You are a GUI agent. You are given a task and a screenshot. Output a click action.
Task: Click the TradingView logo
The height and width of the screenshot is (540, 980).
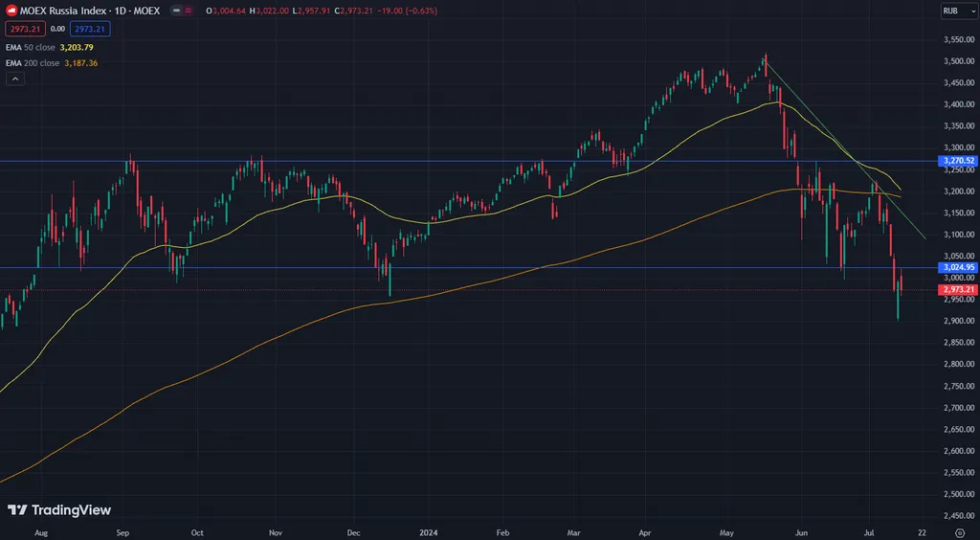(59, 510)
